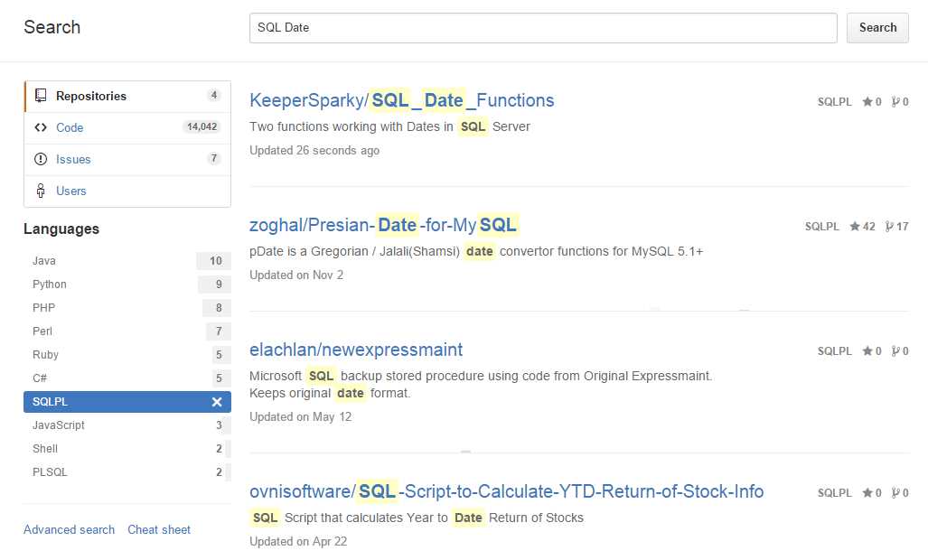Select the Users filter icon
The height and width of the screenshot is (560, 928).
coord(41,191)
